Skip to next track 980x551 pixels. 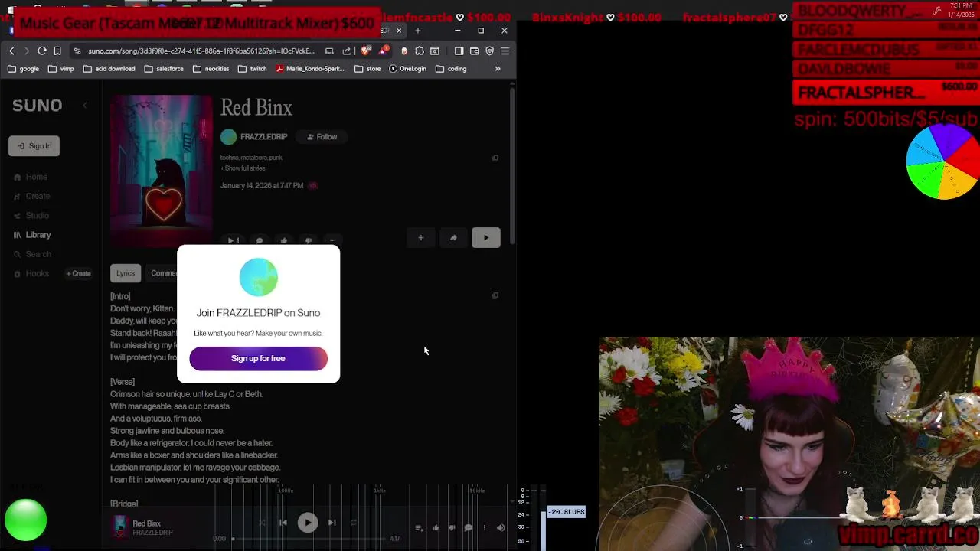[x=332, y=523]
